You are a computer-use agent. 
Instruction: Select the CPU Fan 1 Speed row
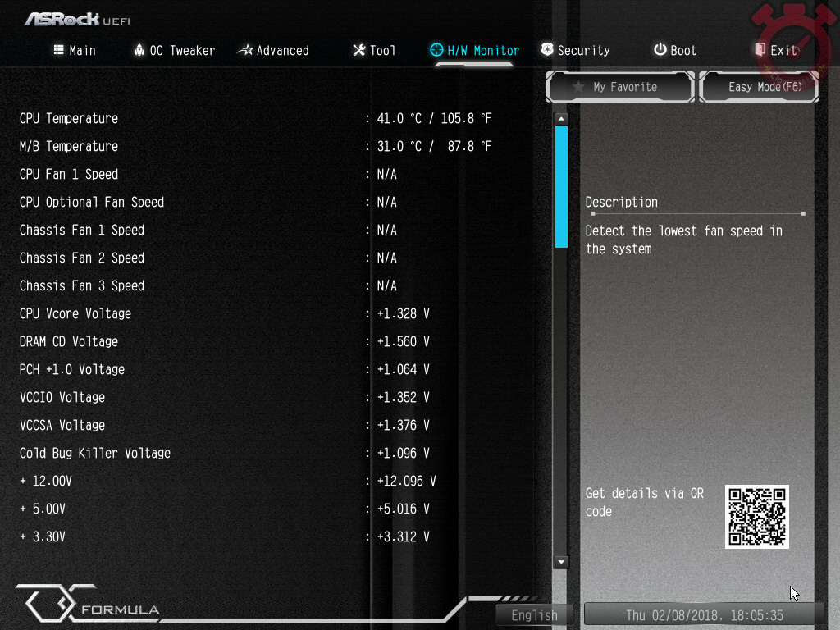click(69, 174)
